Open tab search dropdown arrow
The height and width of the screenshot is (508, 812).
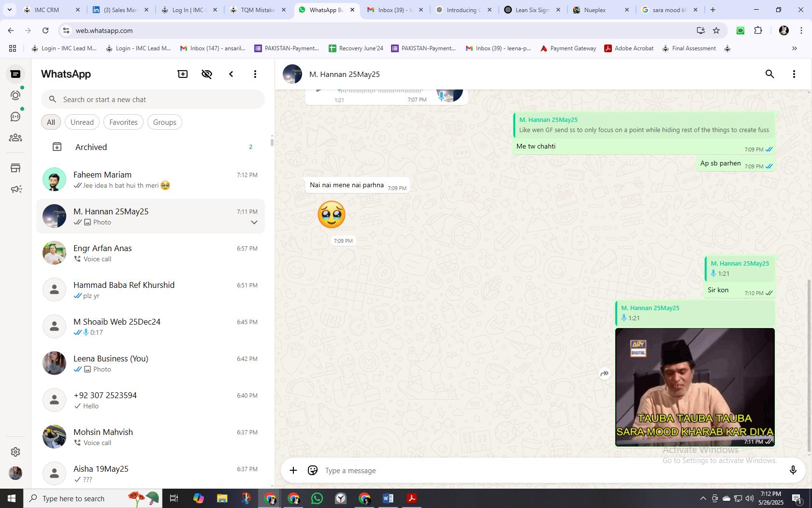9,10
